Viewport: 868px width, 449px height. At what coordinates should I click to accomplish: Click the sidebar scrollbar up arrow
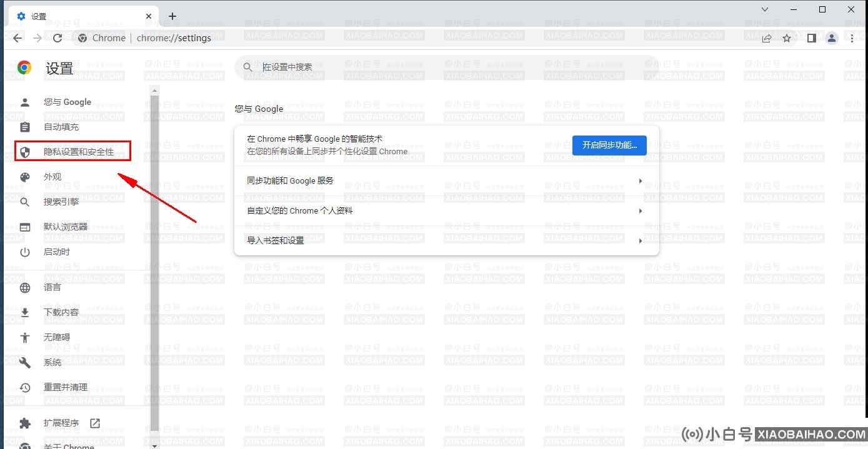[154, 91]
